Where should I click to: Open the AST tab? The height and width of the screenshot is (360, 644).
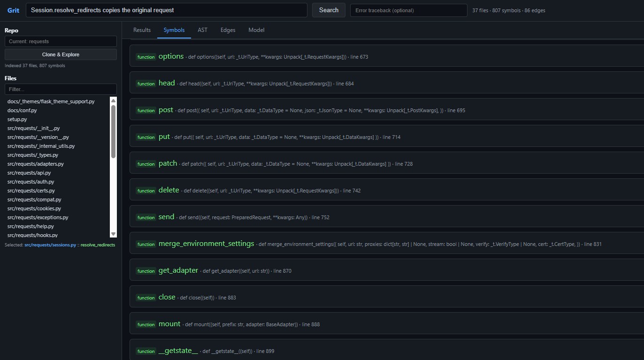pos(202,30)
